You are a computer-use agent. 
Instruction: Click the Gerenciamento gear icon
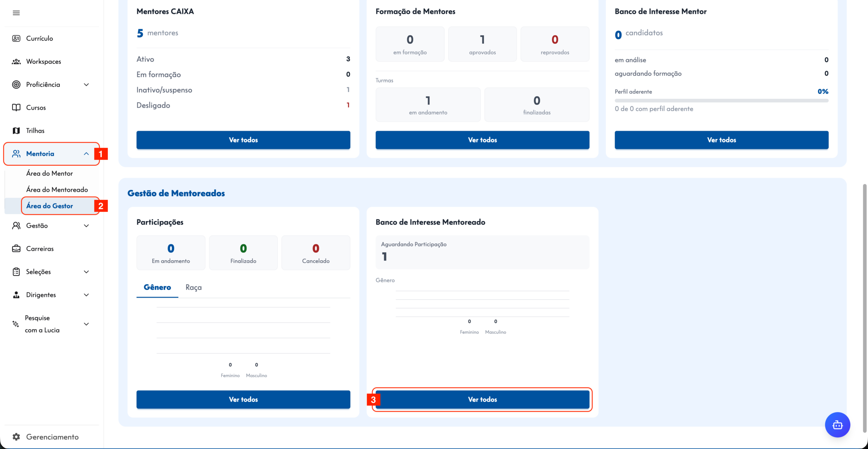(16, 437)
